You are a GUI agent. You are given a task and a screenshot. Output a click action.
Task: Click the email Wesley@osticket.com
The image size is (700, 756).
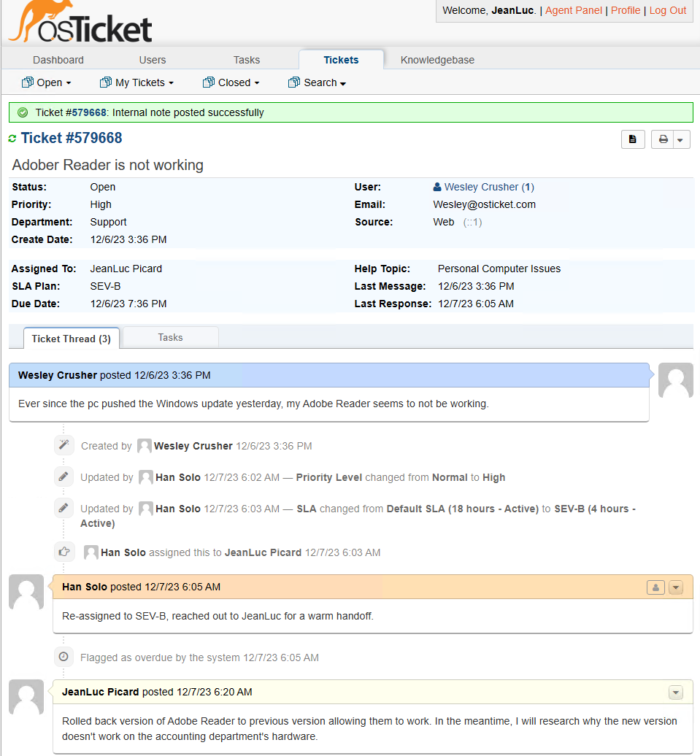click(x=485, y=204)
